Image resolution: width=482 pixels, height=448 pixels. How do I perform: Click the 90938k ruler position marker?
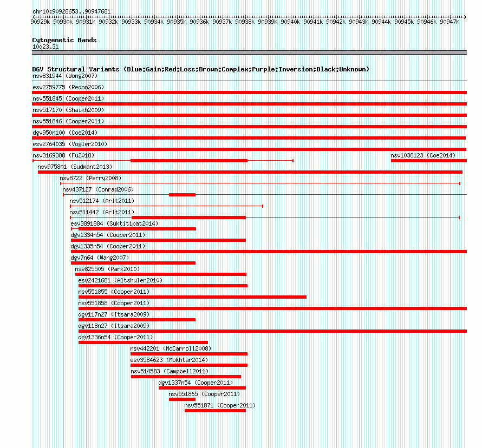coord(245,22)
